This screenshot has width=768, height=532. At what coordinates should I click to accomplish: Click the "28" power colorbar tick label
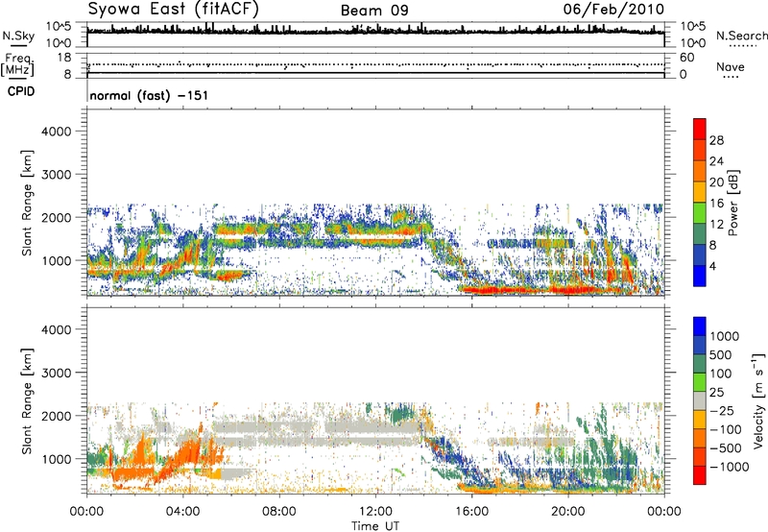click(x=716, y=140)
